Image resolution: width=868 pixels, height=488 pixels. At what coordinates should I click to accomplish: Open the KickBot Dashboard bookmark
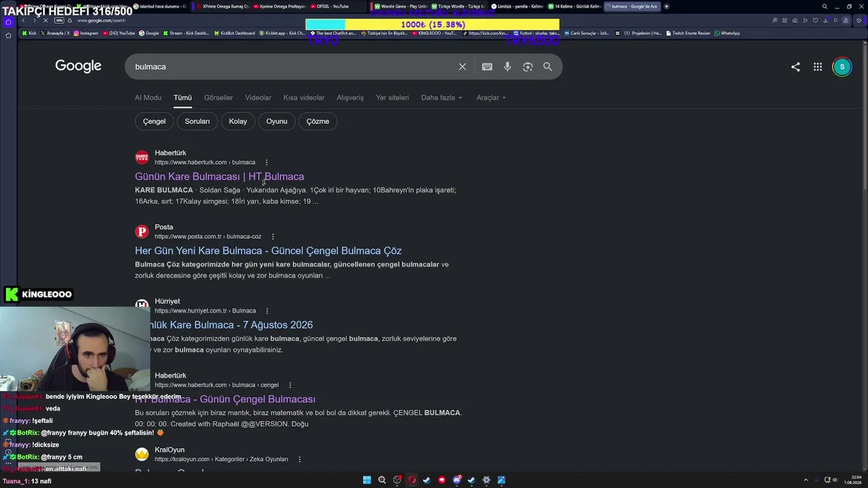tap(234, 33)
